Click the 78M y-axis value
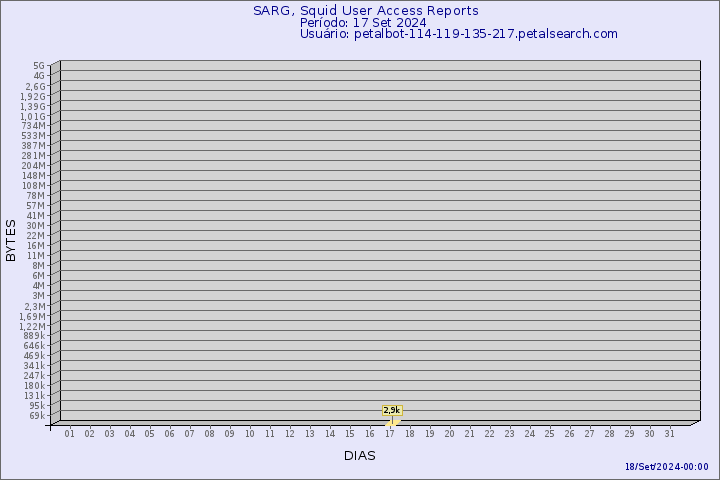The image size is (720, 480). click(36, 196)
